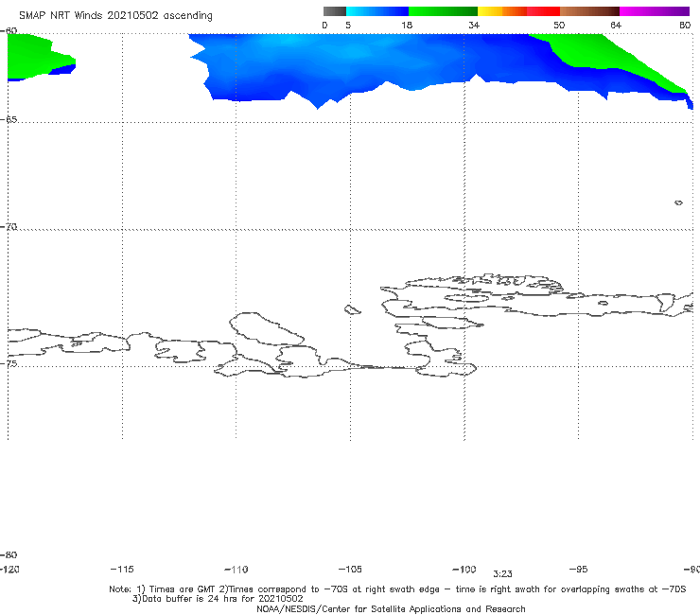Screen dimensions: 700x615
Task: Click the NOAA/NESDIS Center for Satellite Applications credit
Action: (x=391, y=608)
